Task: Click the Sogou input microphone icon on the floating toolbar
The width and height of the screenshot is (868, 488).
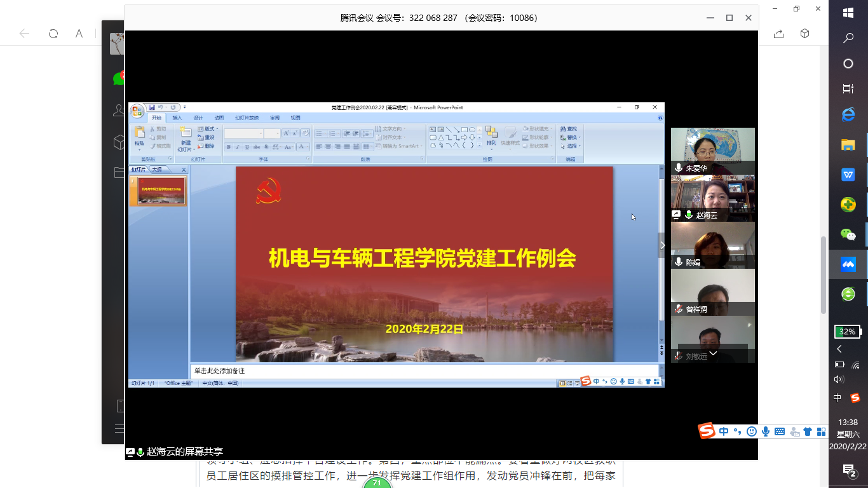Action: pos(766,431)
